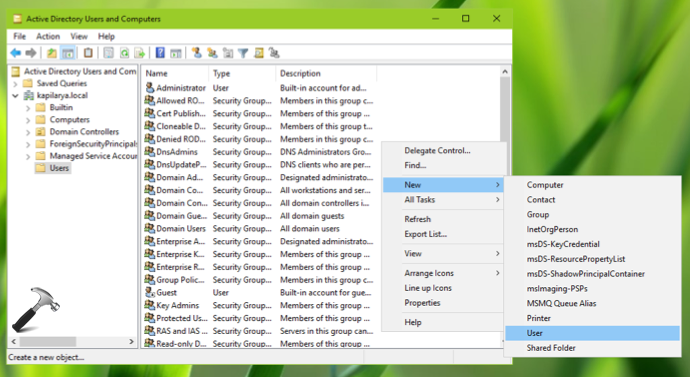The width and height of the screenshot is (690, 377).
Task: Open the Action menu
Action: (48, 37)
